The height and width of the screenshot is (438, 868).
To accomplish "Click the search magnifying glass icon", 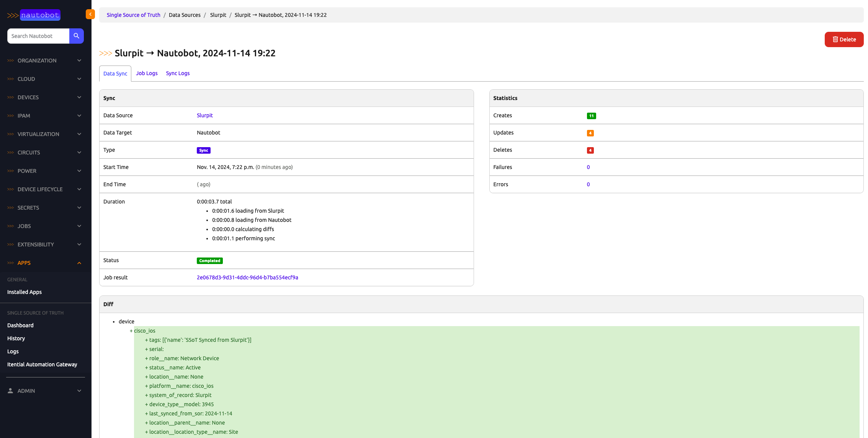I will point(77,36).
